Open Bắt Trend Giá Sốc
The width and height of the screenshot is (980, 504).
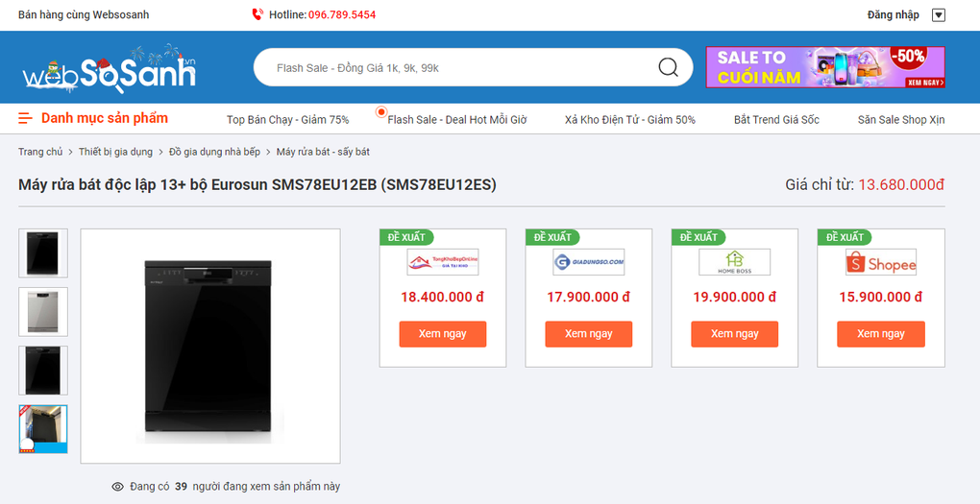776,120
